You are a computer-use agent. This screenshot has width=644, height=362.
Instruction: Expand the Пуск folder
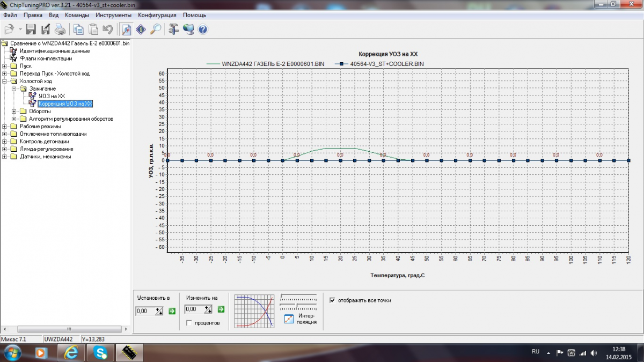point(5,66)
